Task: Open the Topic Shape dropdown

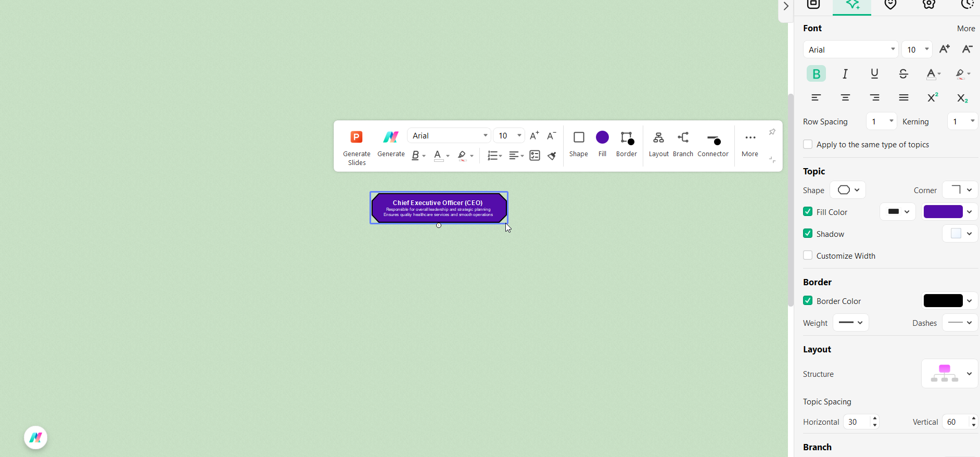Action: click(x=848, y=190)
